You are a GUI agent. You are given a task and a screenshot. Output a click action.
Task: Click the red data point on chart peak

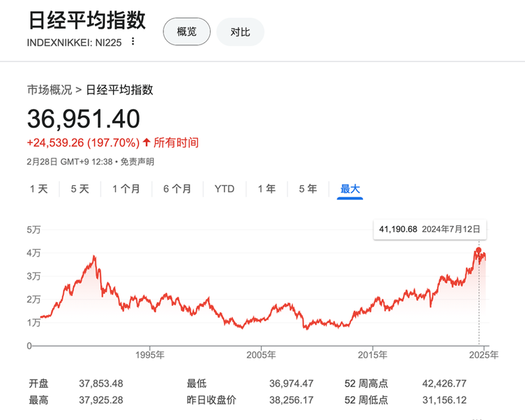[478, 250]
